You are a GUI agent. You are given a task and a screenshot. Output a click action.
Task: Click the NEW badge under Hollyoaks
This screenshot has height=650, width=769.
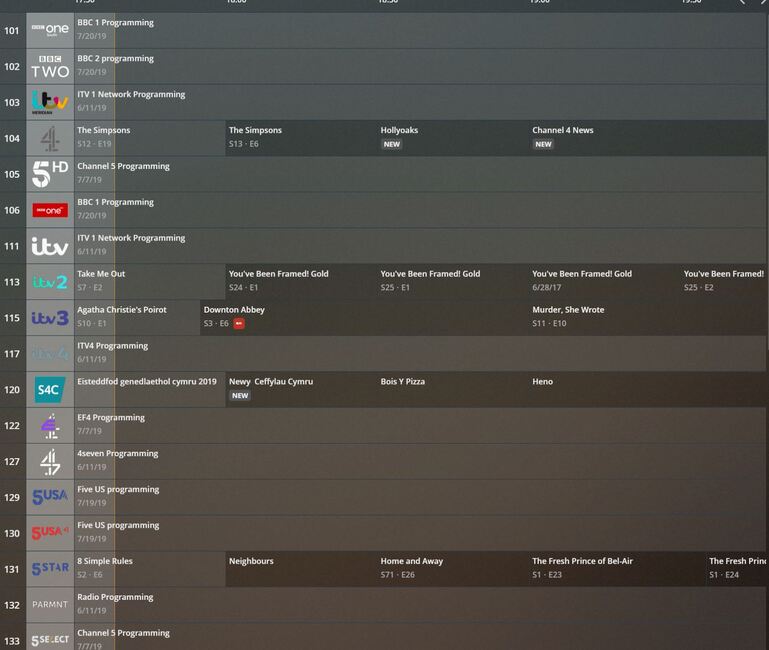pyautogui.click(x=392, y=144)
